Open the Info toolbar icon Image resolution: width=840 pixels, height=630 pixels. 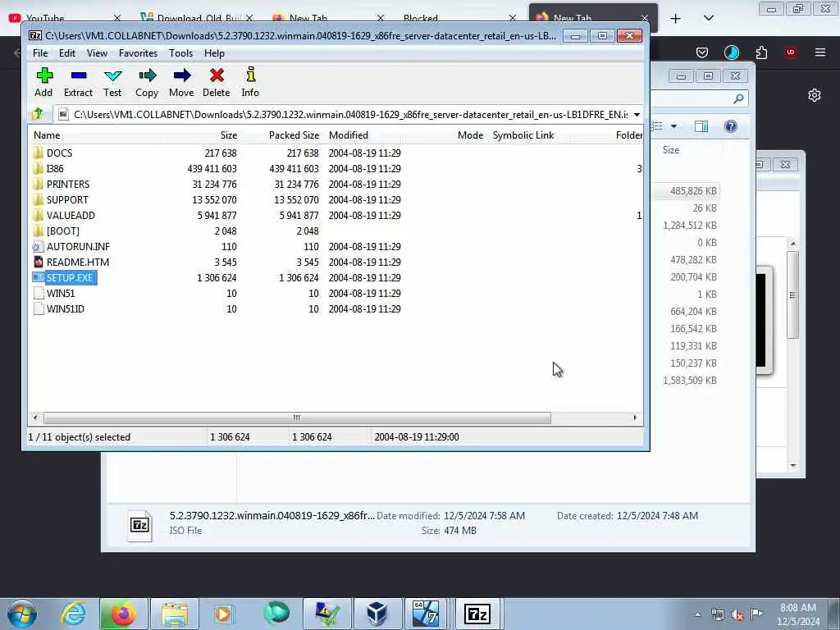(x=250, y=82)
